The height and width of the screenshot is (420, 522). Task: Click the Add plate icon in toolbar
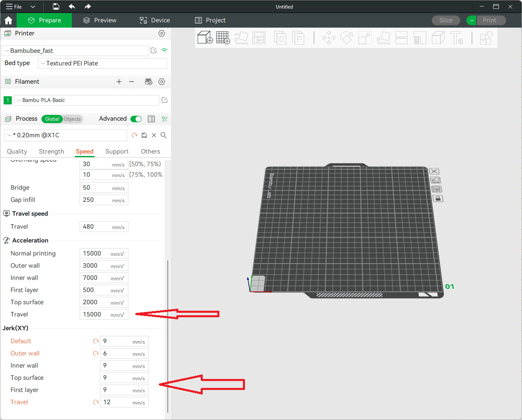click(223, 38)
